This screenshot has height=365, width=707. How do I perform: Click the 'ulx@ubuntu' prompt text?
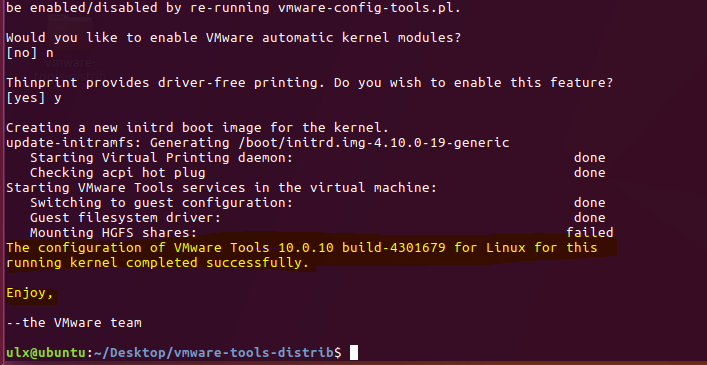(46, 353)
